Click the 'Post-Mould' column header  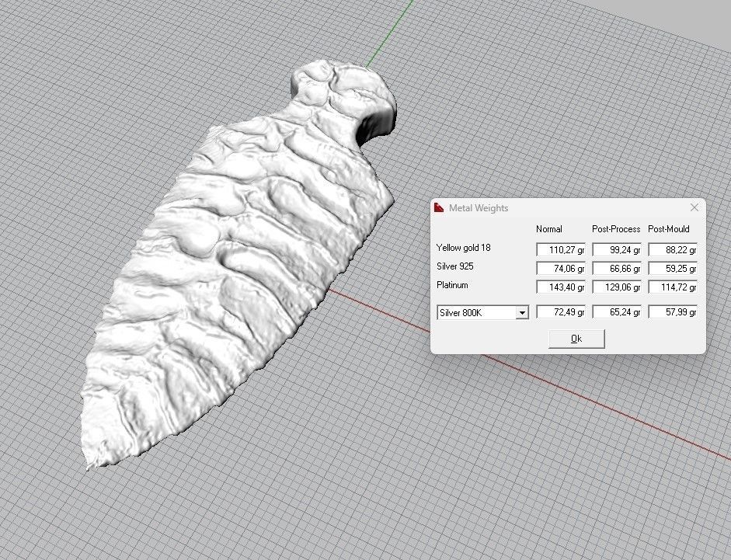coord(669,229)
